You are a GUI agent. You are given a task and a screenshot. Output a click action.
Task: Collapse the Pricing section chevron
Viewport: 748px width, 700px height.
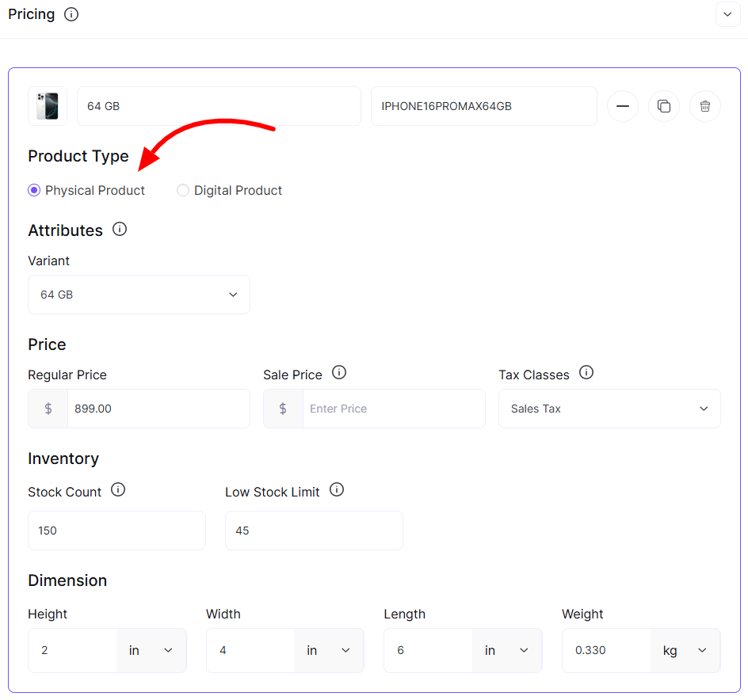(727, 14)
